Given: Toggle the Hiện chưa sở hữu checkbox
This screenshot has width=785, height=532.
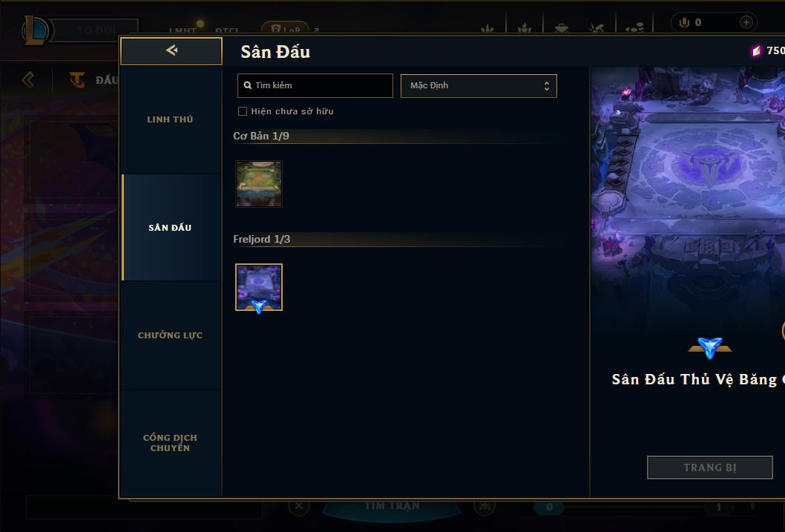Looking at the screenshot, I should 243,111.
